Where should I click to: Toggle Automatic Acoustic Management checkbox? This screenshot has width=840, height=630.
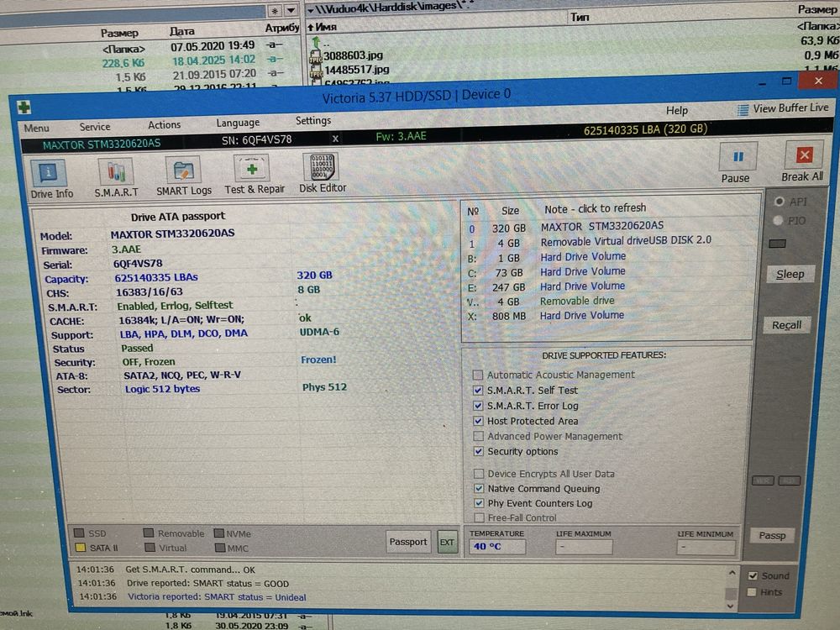478,375
